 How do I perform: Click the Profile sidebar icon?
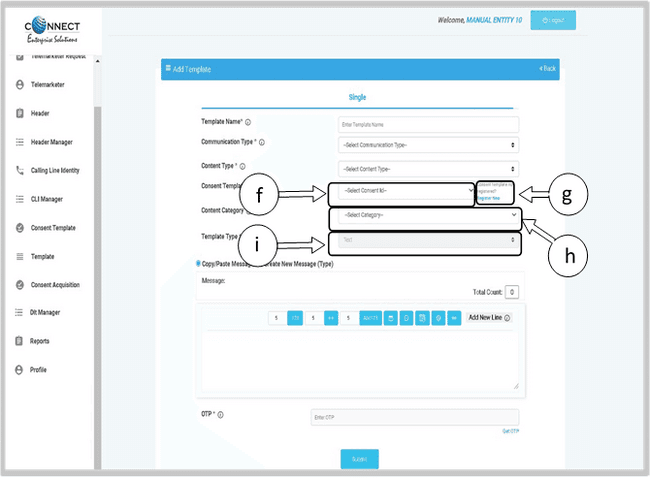[20, 370]
